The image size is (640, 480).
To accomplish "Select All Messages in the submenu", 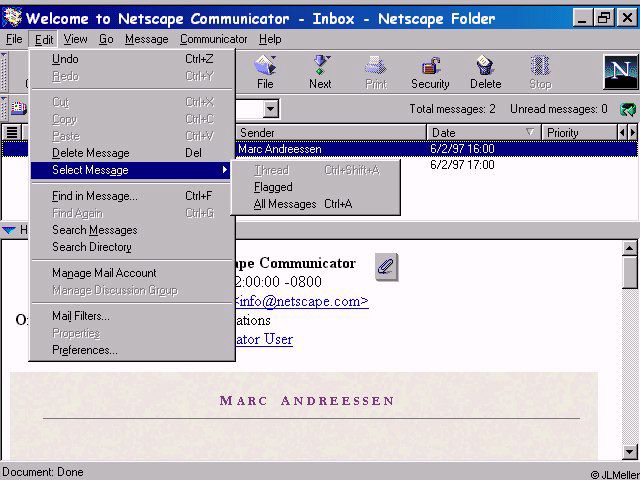I will coord(316,204).
